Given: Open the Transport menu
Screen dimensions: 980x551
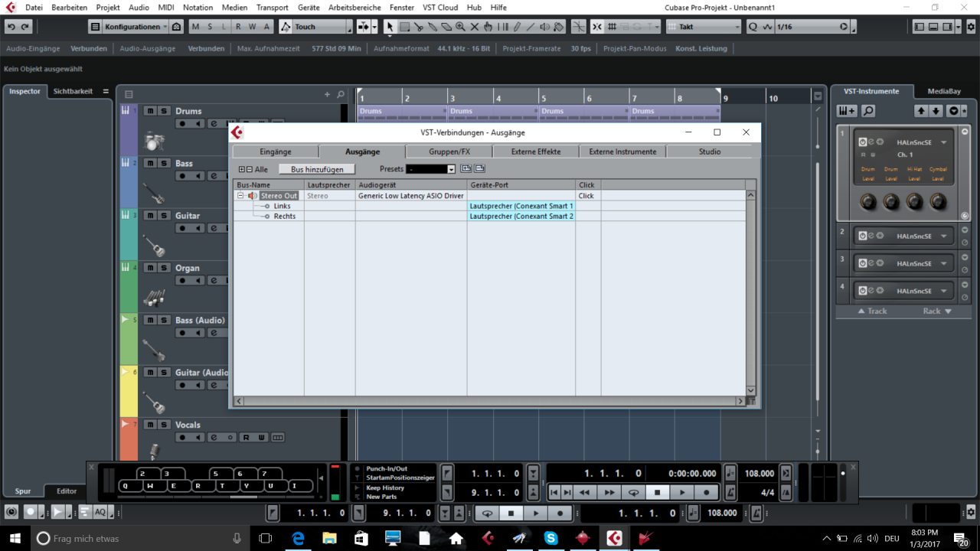Looking at the screenshot, I should (x=273, y=8).
